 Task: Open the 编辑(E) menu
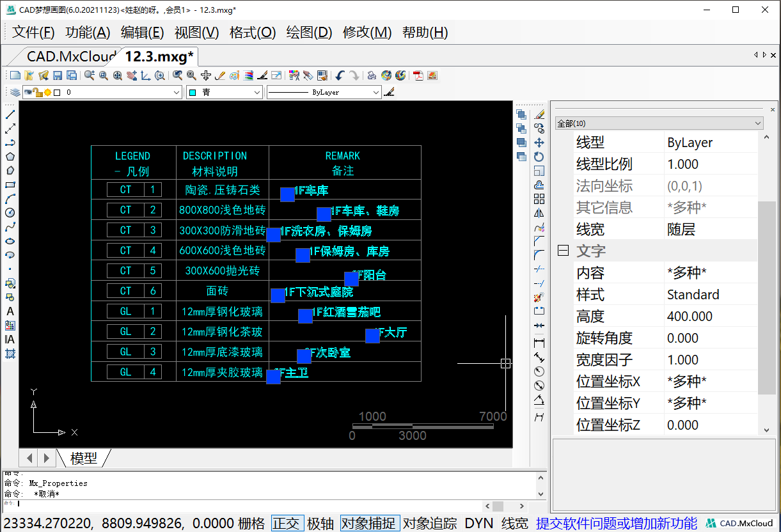pos(143,33)
